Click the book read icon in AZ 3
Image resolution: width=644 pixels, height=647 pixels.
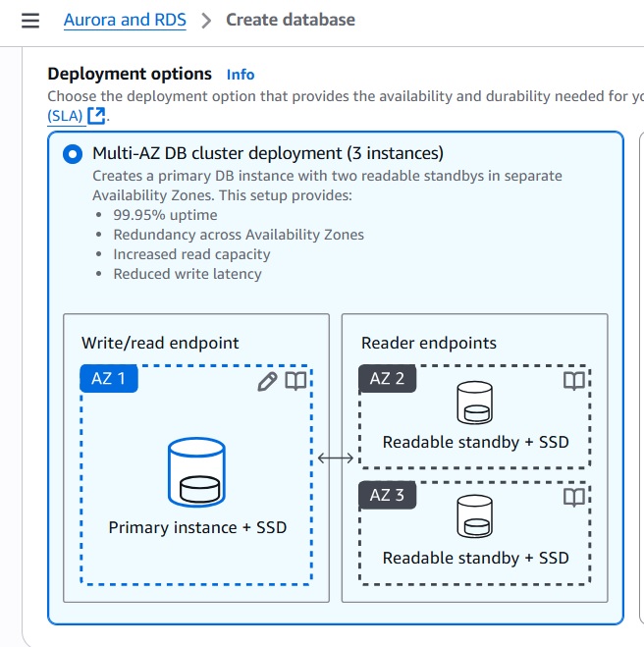pos(574,497)
